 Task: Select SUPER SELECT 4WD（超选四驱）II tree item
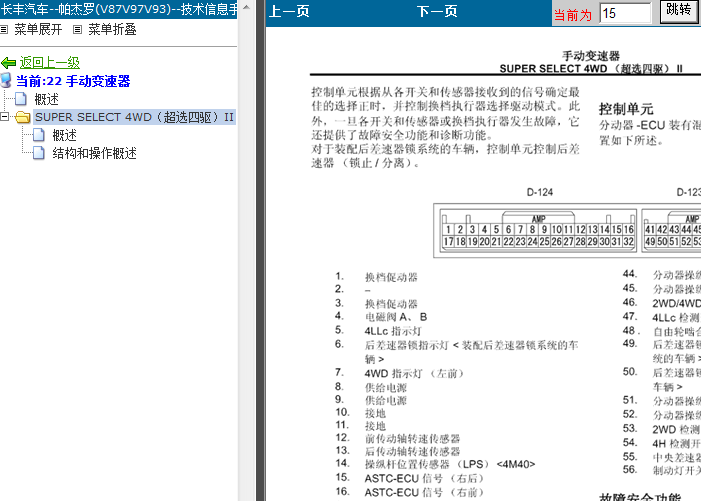click(134, 117)
